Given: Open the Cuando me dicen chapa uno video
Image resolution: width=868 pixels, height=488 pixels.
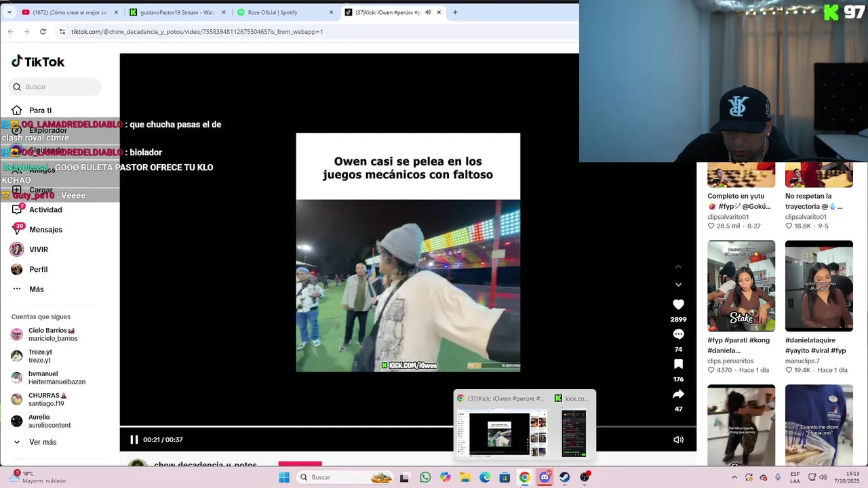Looking at the screenshot, I should [819, 425].
